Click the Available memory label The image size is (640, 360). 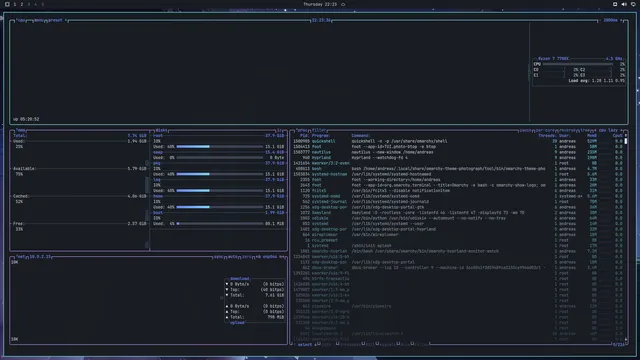pos(24,169)
